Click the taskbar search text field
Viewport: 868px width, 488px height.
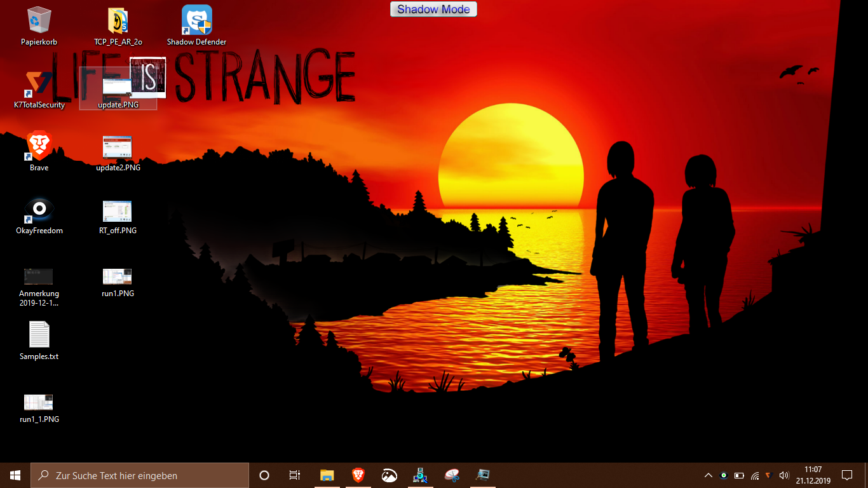(140, 475)
